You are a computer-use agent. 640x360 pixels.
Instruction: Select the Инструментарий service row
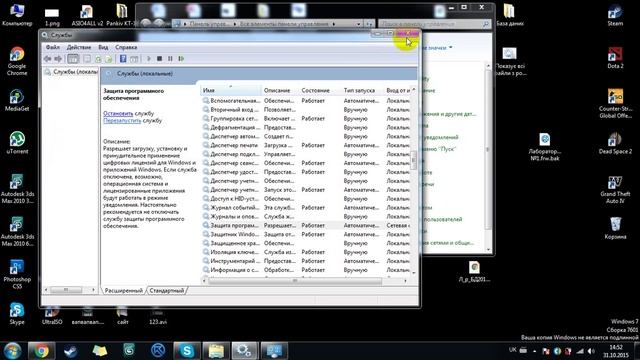click(306, 261)
